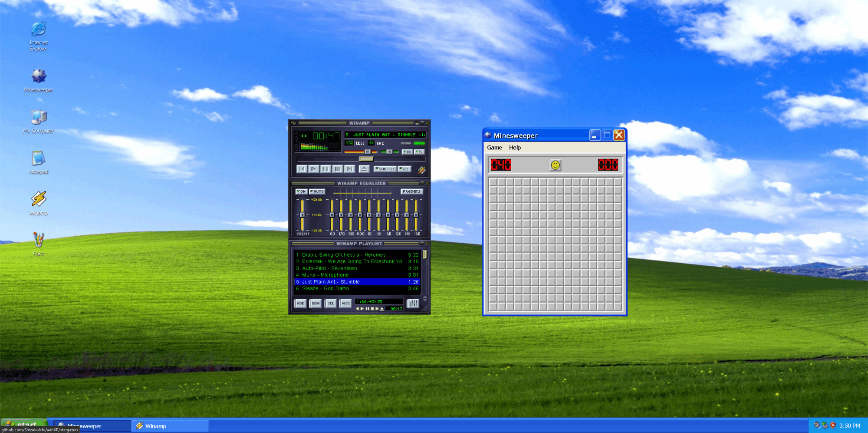The image size is (868, 433).
Task: Click Winamp previous track button
Action: [x=302, y=169]
